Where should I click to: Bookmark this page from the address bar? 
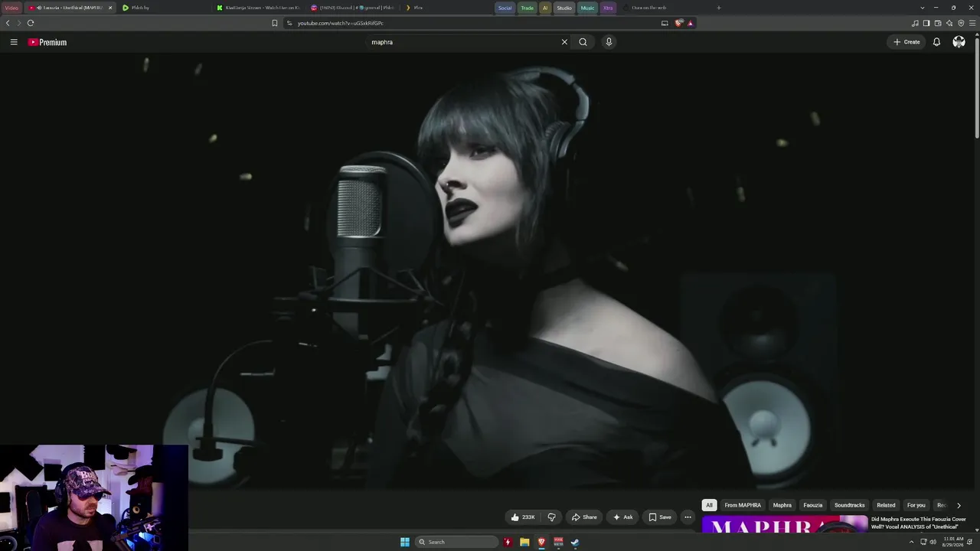275,23
